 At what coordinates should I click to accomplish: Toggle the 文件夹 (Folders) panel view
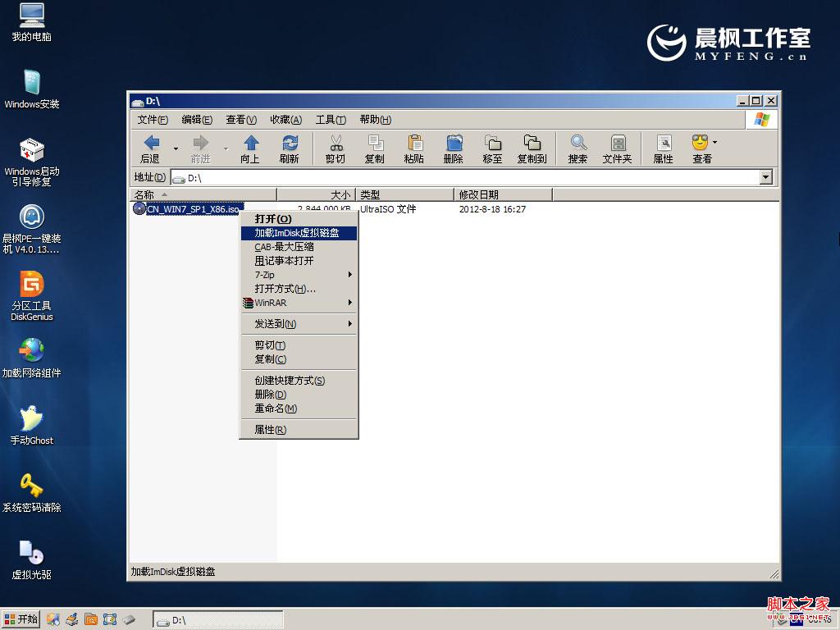(617, 148)
